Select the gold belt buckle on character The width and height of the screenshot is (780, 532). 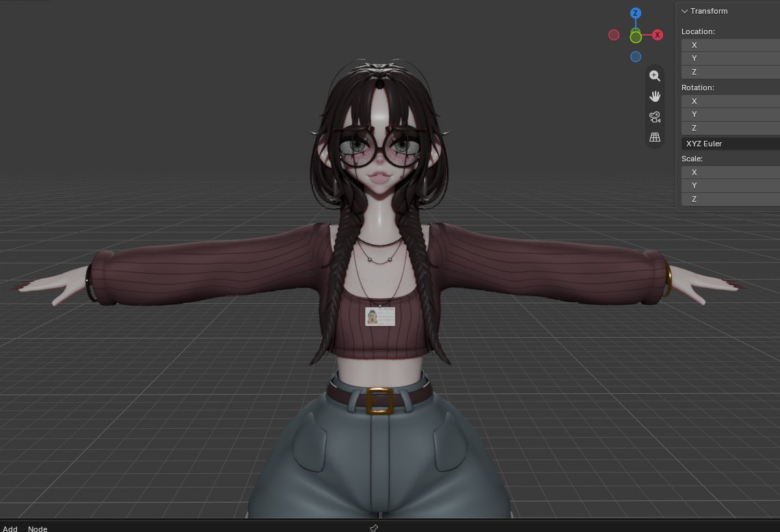379,401
